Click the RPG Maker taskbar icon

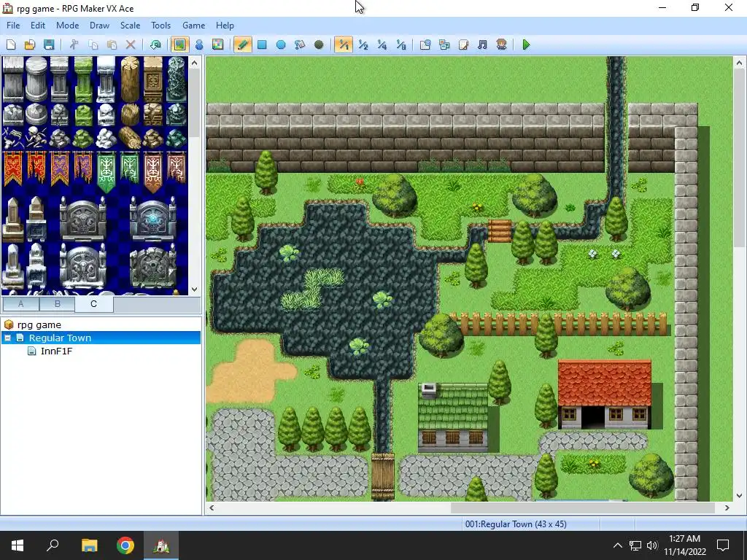(x=161, y=545)
